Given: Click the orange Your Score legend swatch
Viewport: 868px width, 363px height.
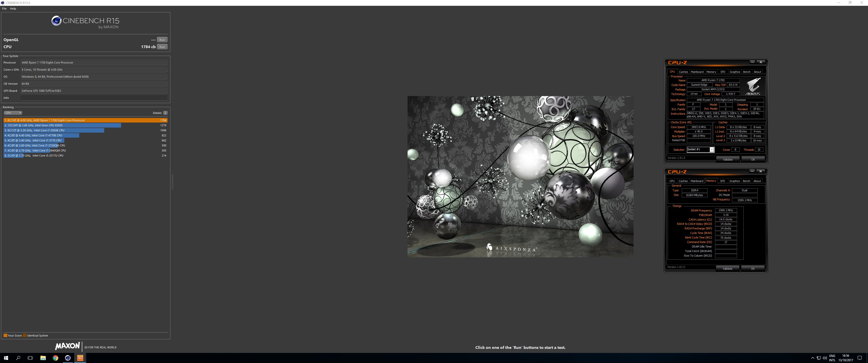Looking at the screenshot, I should point(5,335).
